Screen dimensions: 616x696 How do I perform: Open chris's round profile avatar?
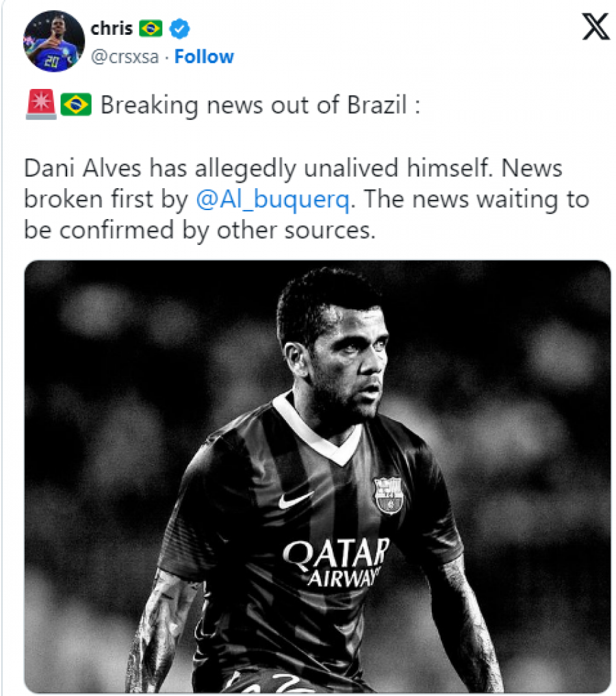(53, 41)
